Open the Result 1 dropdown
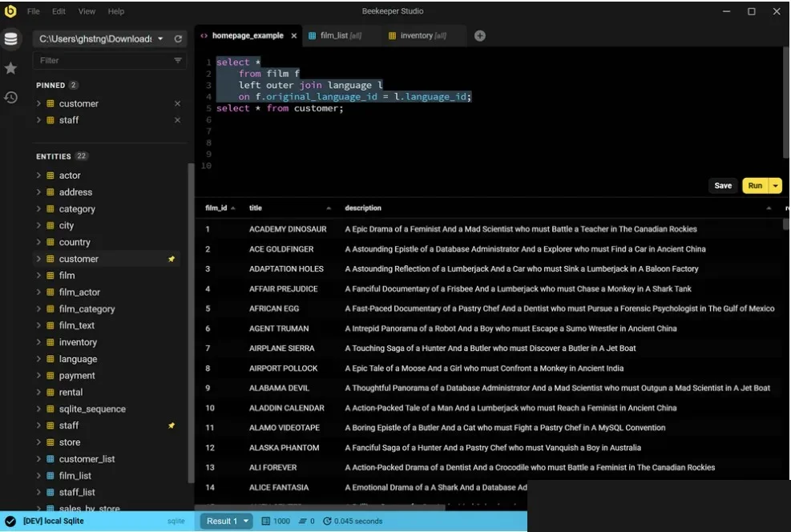Image resolution: width=791 pixels, height=532 pixels. point(227,521)
